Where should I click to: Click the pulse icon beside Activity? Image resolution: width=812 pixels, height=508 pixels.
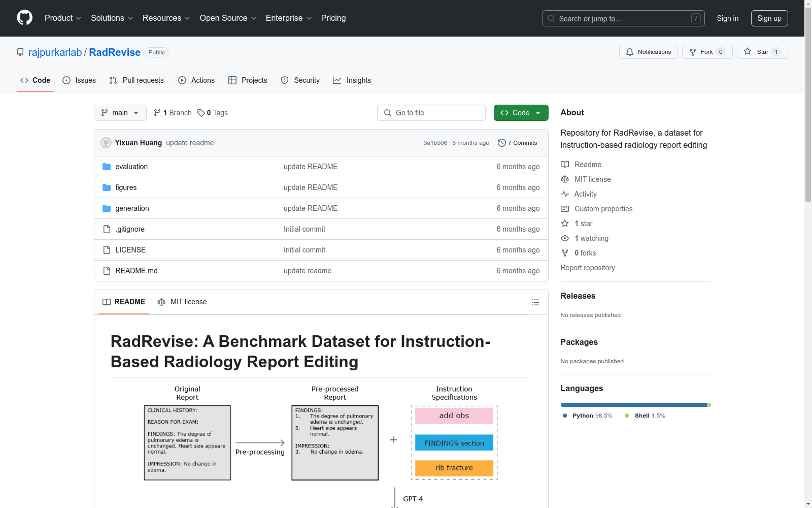point(565,194)
